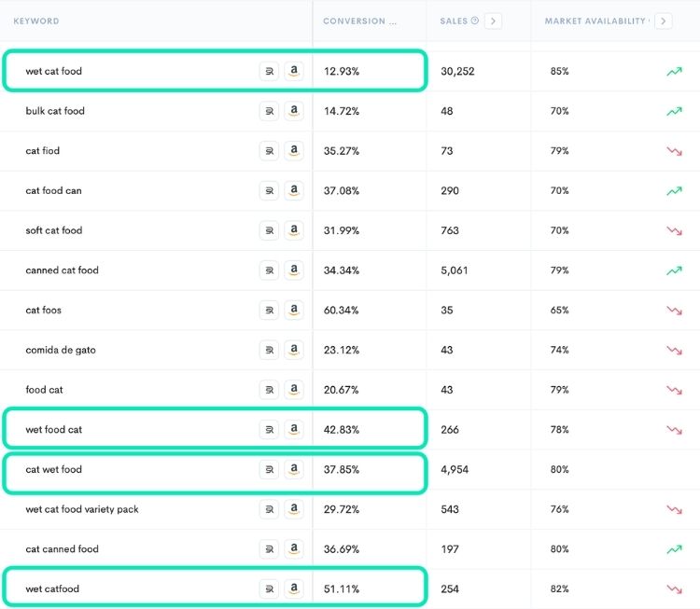Sort by the Keyword column header

coord(36,21)
